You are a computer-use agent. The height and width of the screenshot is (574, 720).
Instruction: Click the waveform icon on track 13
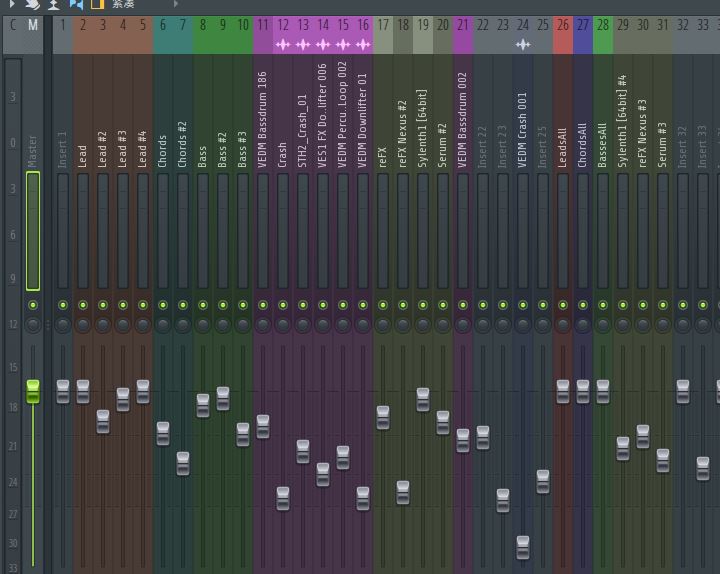pos(303,45)
